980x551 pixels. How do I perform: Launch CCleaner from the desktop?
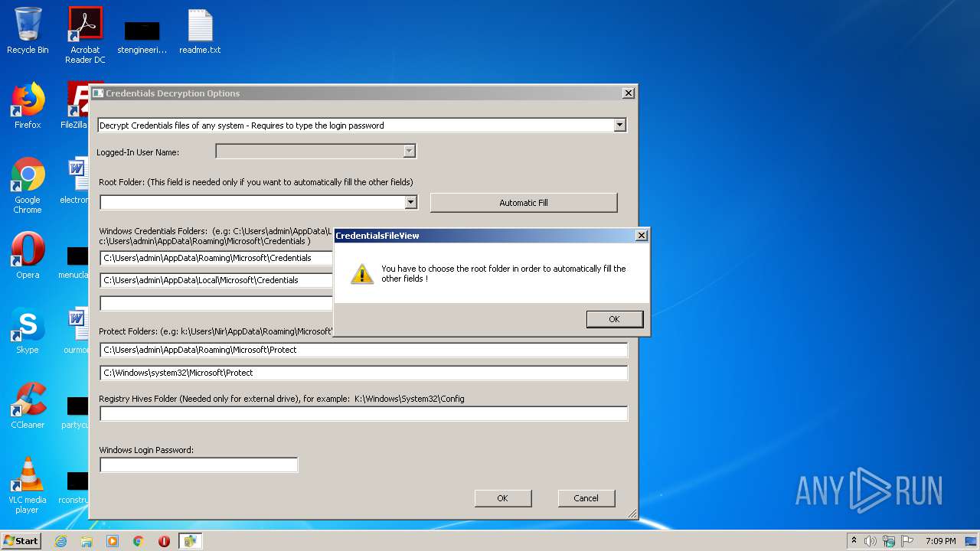click(28, 406)
